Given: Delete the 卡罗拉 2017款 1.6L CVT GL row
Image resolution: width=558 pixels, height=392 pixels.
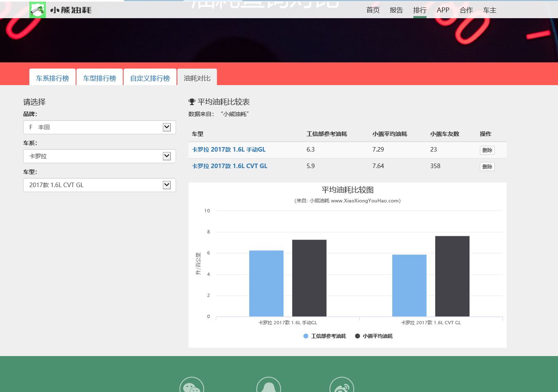Looking at the screenshot, I should pos(487,167).
